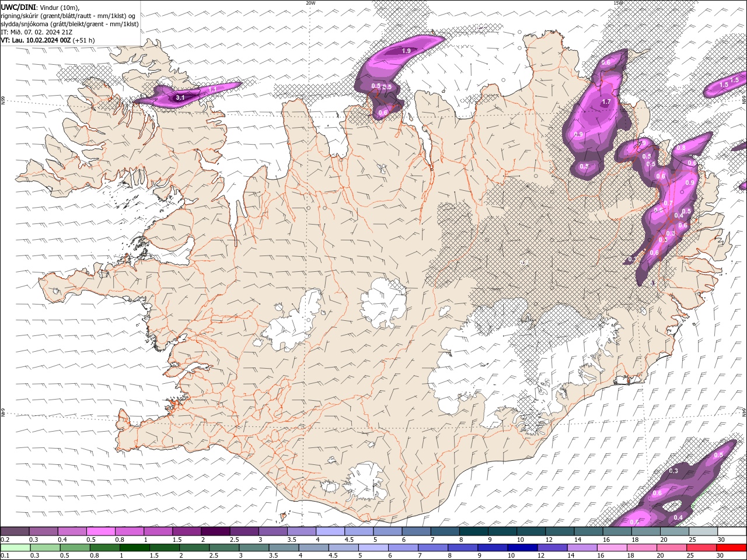
Task: Select the darkest purple snow swatch labeled 2
Action: pyautogui.click(x=215, y=531)
